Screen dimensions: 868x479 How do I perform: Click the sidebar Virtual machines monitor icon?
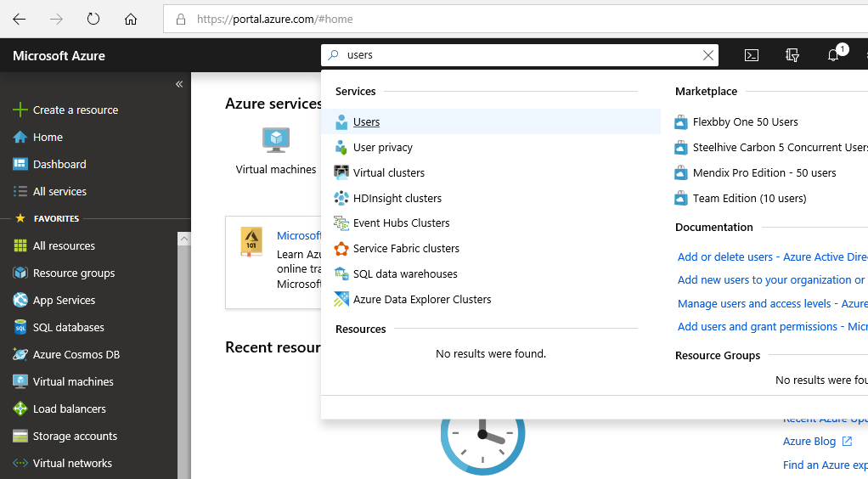pyautogui.click(x=20, y=381)
